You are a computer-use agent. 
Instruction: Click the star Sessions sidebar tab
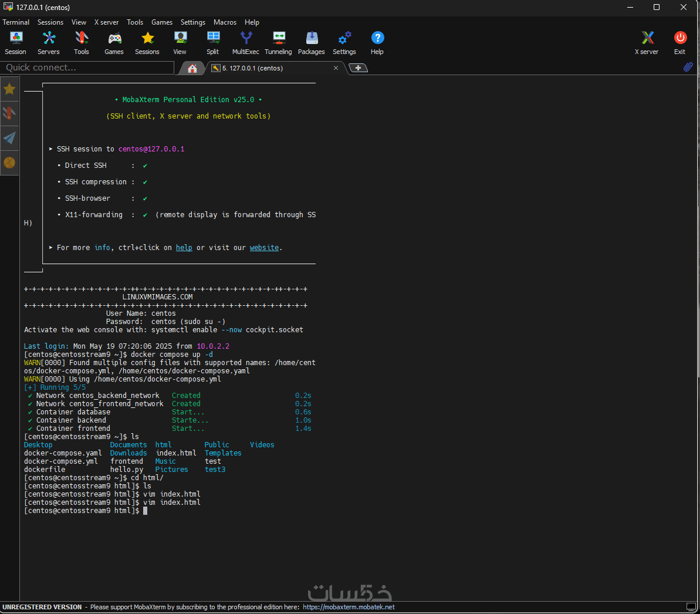9,89
